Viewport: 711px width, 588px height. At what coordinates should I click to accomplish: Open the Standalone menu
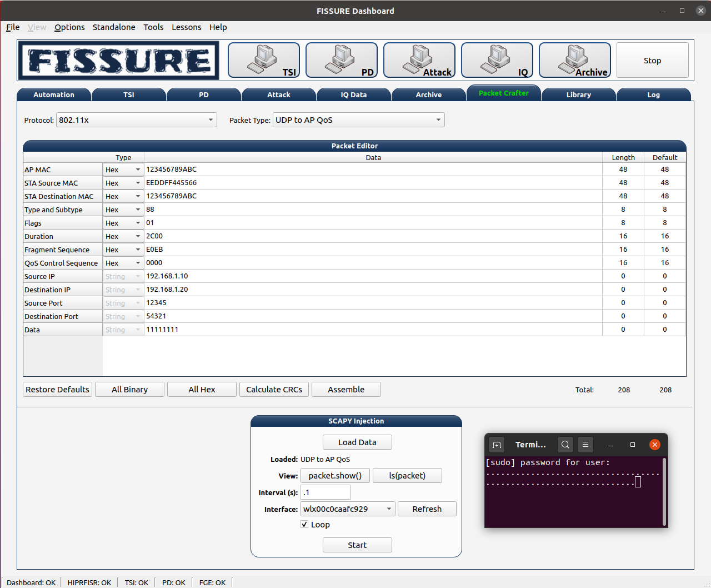pos(114,27)
